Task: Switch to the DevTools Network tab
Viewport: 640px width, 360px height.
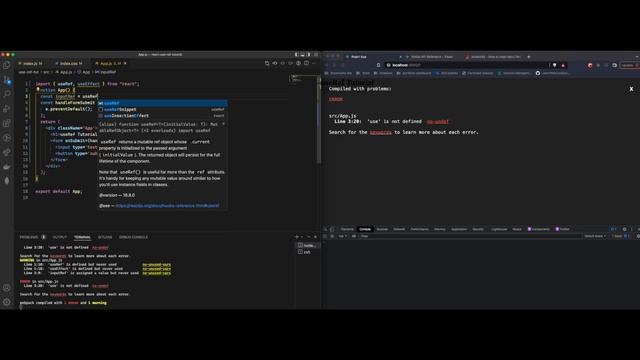Action: point(399,229)
